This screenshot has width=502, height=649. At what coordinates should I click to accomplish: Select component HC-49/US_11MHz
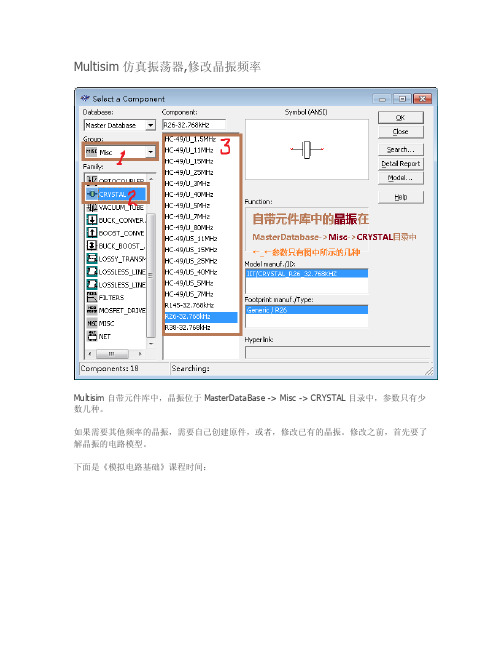191,238
